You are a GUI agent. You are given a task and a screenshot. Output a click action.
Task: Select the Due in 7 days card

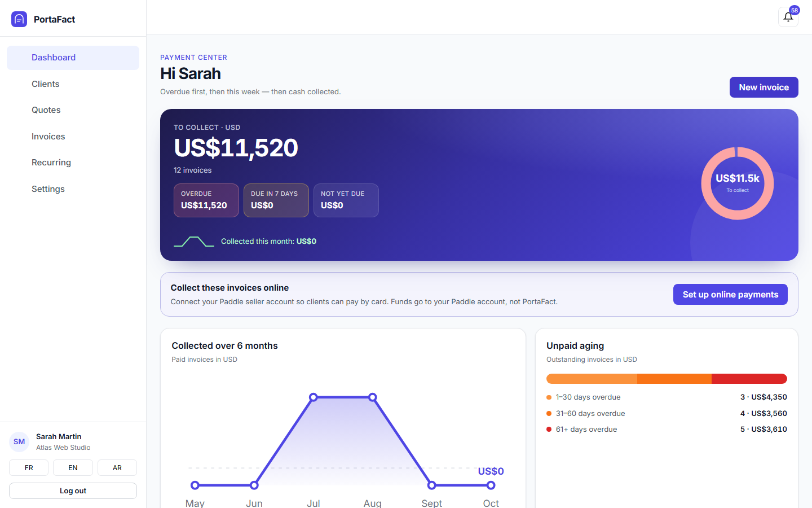pos(276,200)
